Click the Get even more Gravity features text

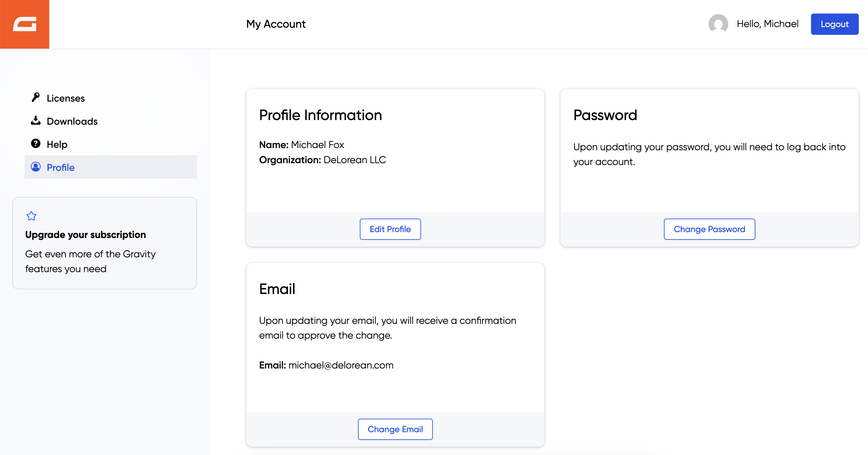click(90, 261)
